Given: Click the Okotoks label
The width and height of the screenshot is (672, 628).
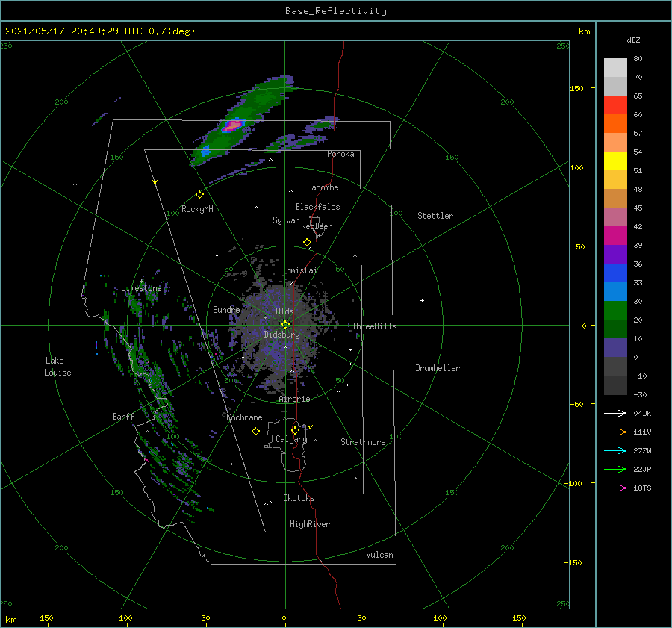Looking at the screenshot, I should 299,498.
